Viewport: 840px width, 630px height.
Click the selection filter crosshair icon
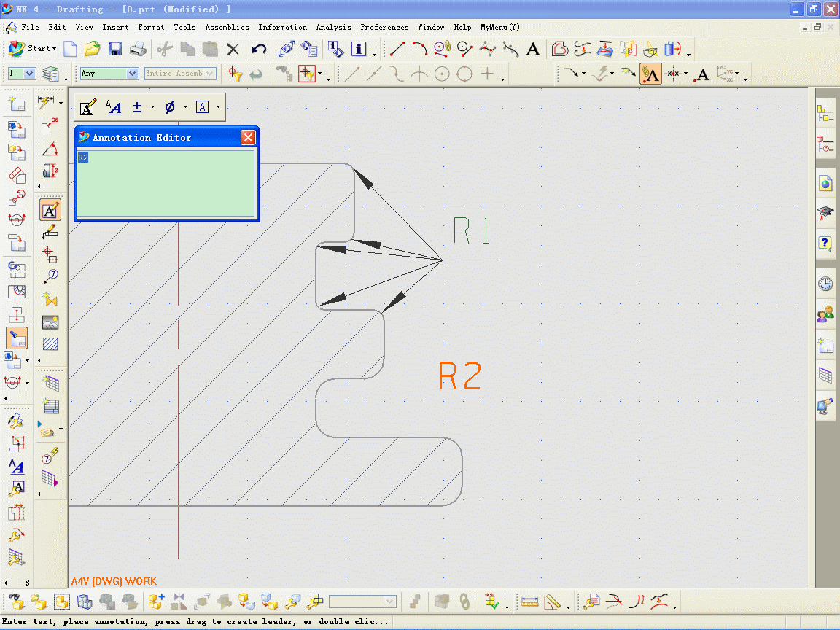coord(234,74)
